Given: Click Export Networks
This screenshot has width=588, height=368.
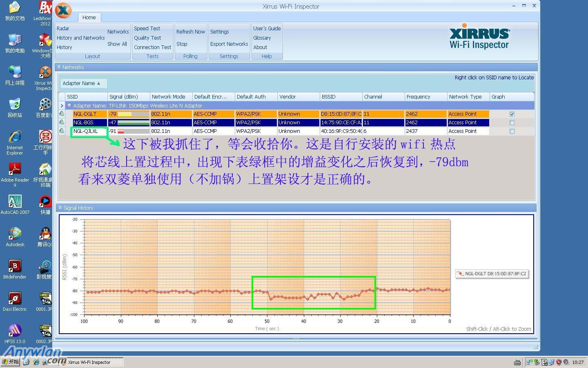Looking at the screenshot, I should point(229,44).
